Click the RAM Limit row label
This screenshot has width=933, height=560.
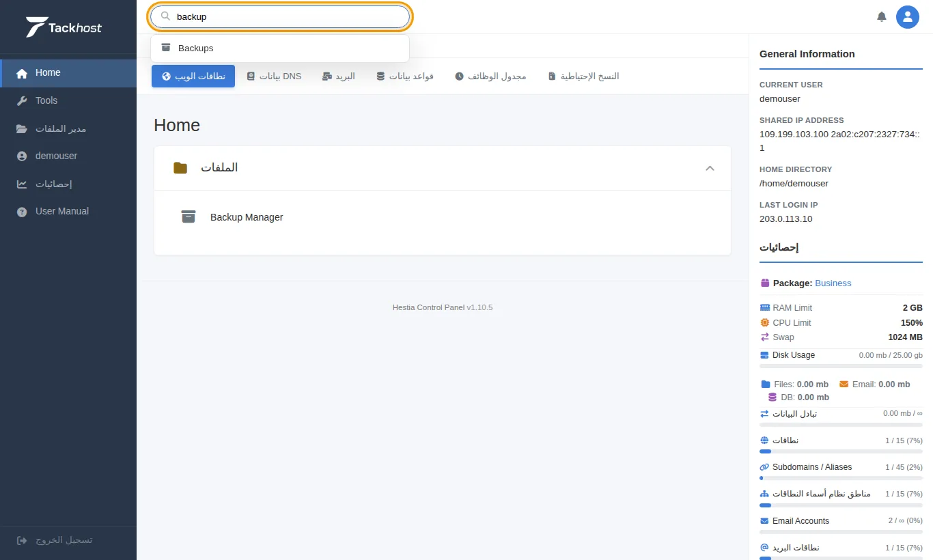click(x=792, y=308)
